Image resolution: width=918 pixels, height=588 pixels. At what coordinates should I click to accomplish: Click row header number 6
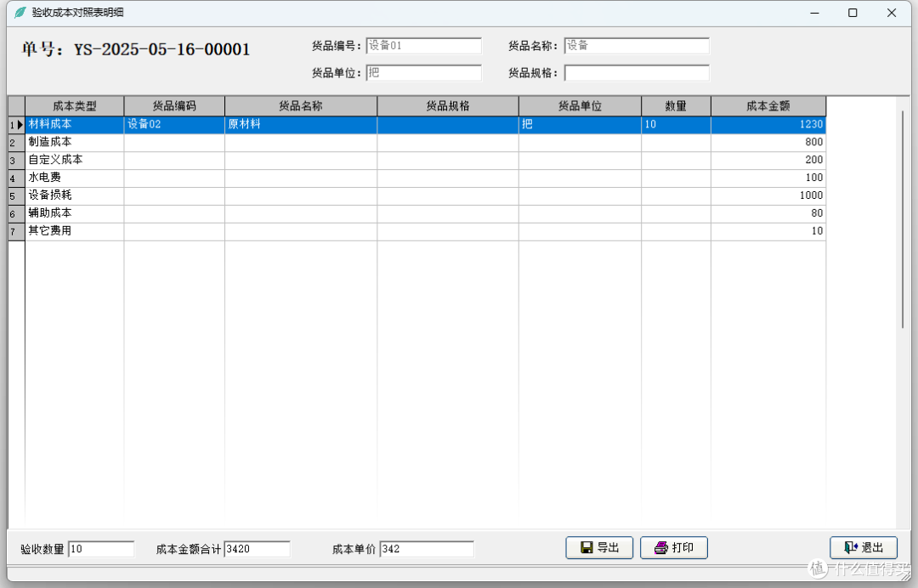point(16,213)
